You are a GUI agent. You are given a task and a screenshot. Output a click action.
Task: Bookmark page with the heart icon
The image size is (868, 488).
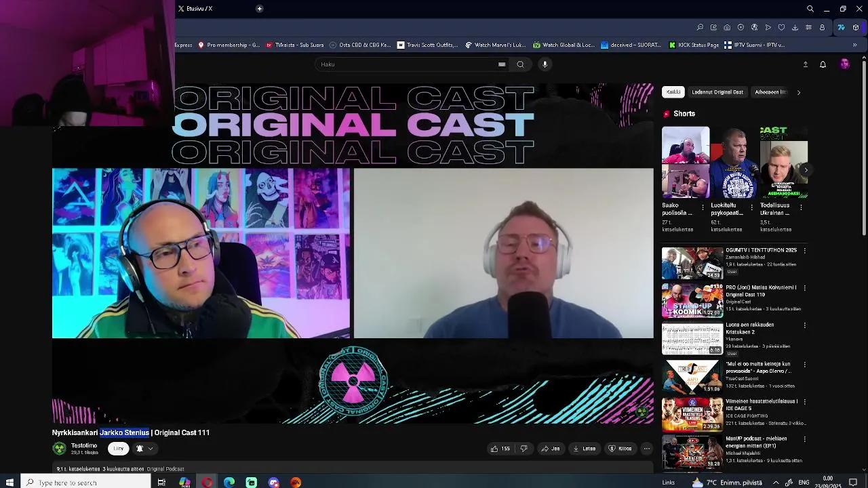[781, 28]
